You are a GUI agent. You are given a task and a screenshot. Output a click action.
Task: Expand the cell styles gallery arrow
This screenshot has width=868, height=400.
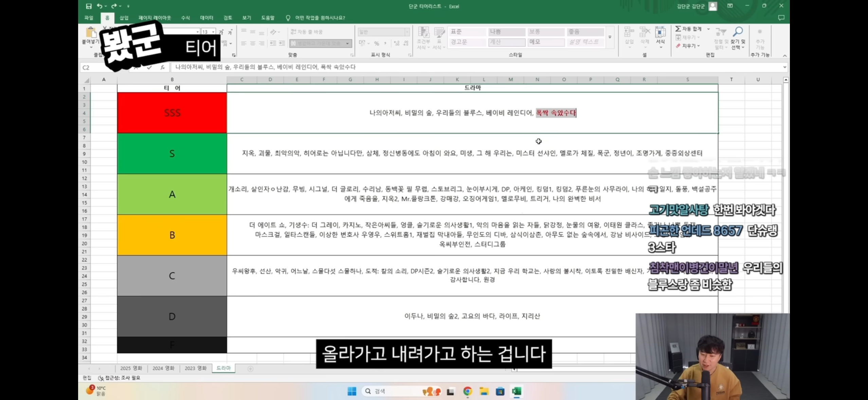pyautogui.click(x=610, y=37)
